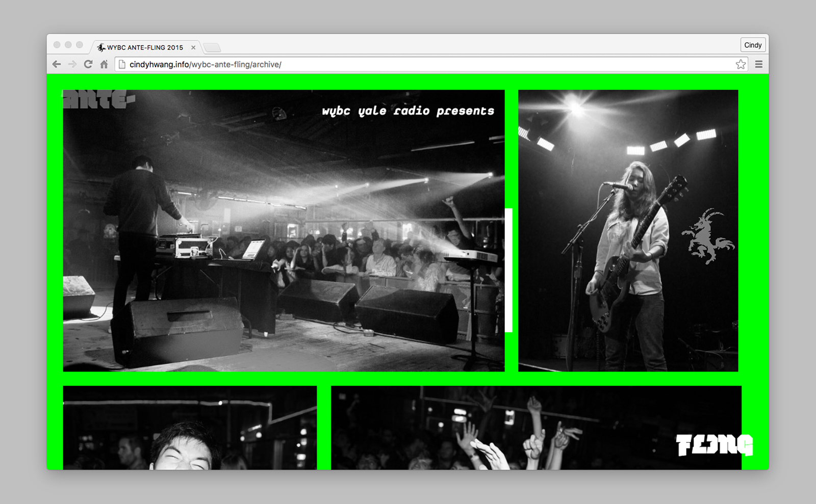Toggle the bookmark star for this page
Screen dimensions: 816x504
(740, 64)
